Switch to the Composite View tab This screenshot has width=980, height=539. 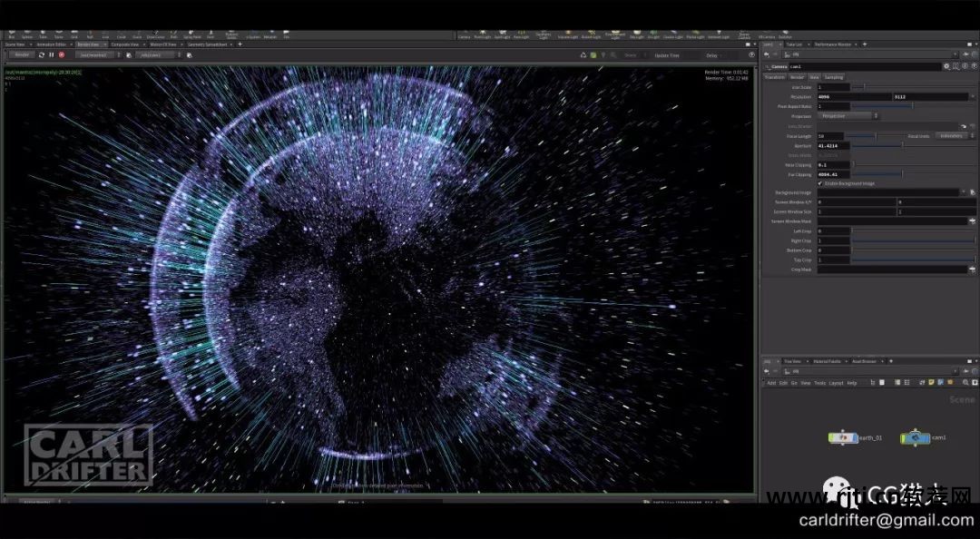[125, 45]
